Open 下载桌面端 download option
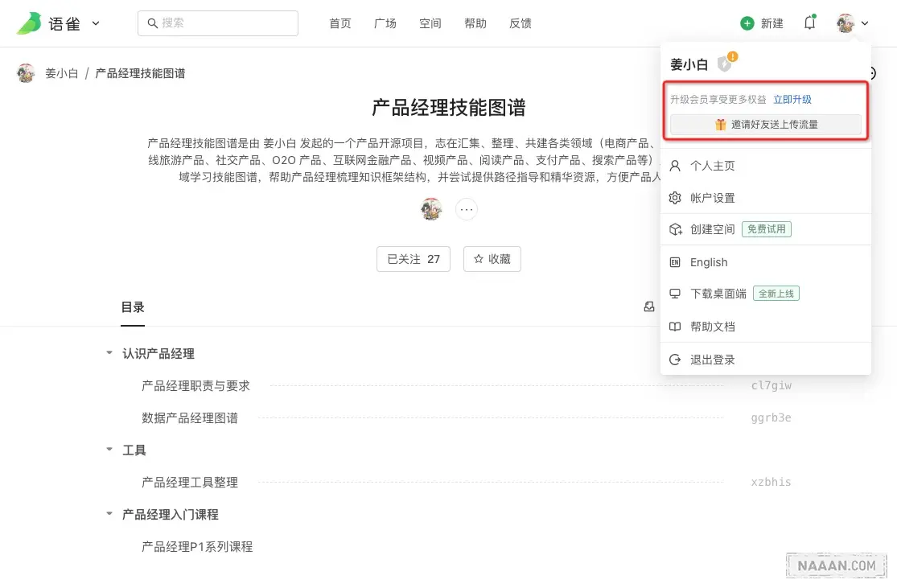The width and height of the screenshot is (897, 588). [x=718, y=293]
